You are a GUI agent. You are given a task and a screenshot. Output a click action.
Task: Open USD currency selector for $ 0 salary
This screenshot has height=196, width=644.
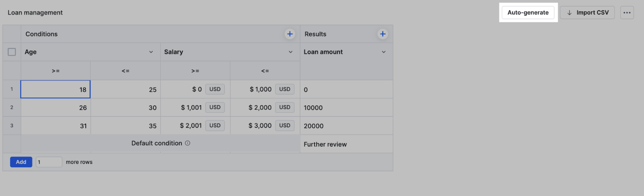coord(215,89)
